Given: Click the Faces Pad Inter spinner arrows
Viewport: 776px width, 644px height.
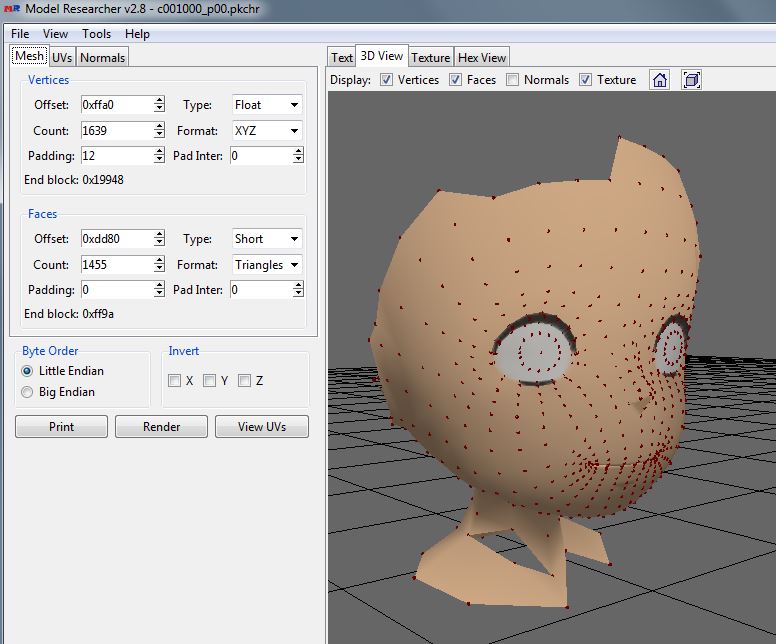Looking at the screenshot, I should (x=298, y=290).
